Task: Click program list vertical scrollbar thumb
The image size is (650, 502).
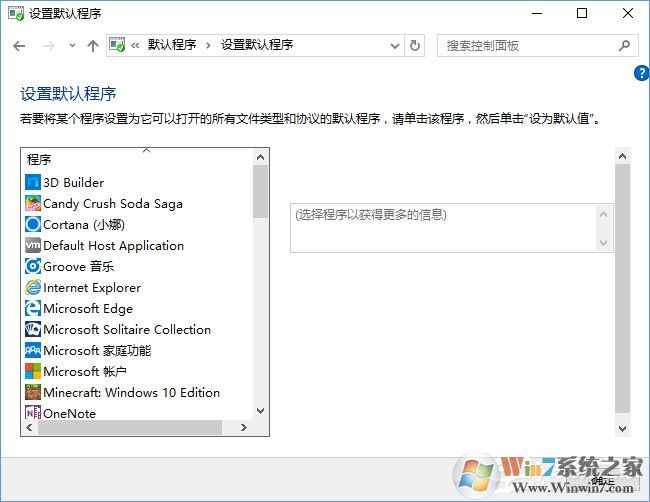Action: coord(260,192)
